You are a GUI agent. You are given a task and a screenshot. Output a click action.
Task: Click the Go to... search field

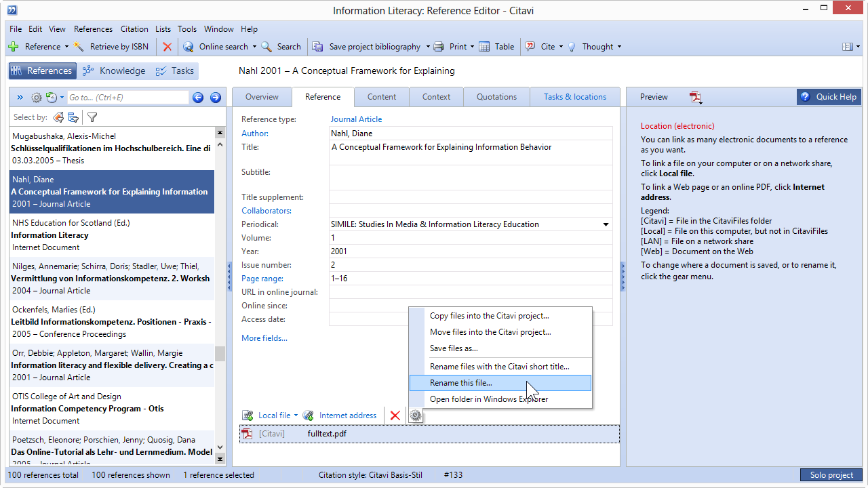127,98
